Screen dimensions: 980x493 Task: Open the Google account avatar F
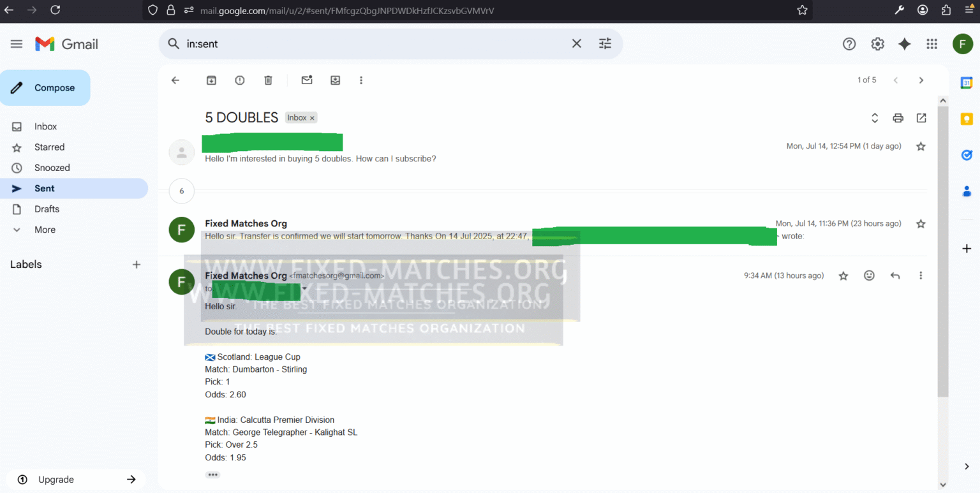[962, 44]
